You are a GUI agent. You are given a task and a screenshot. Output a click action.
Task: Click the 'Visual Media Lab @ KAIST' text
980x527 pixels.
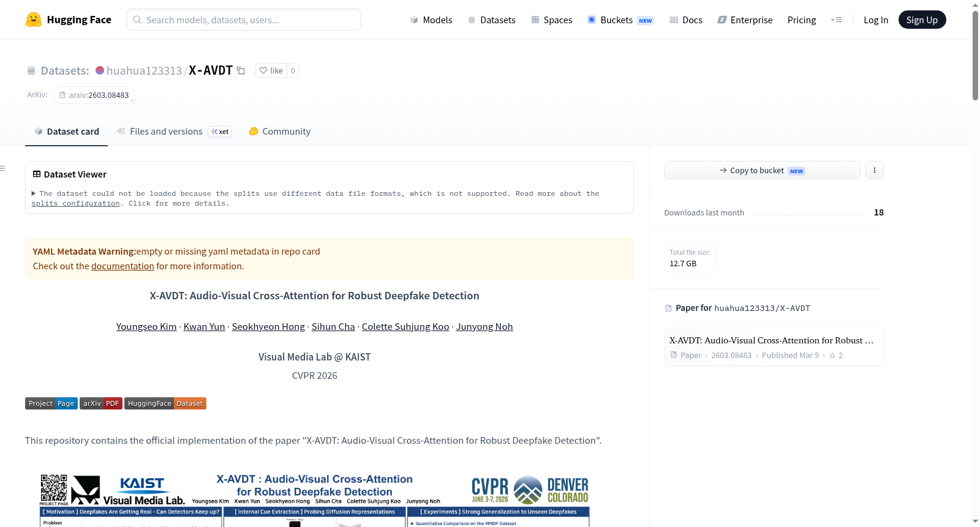(x=315, y=357)
